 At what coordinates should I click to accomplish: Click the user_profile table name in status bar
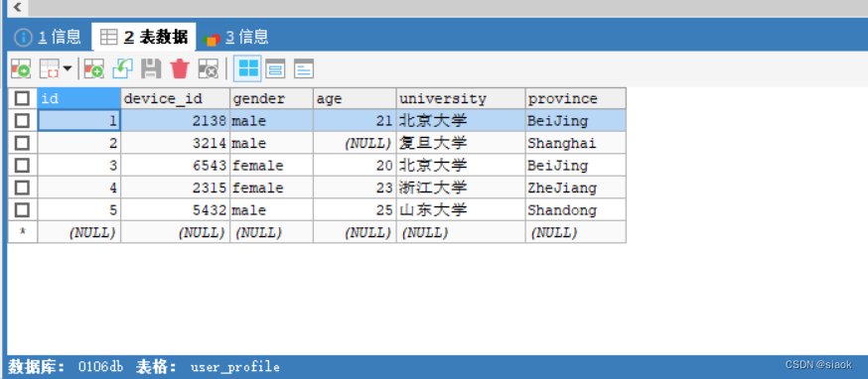[235, 367]
